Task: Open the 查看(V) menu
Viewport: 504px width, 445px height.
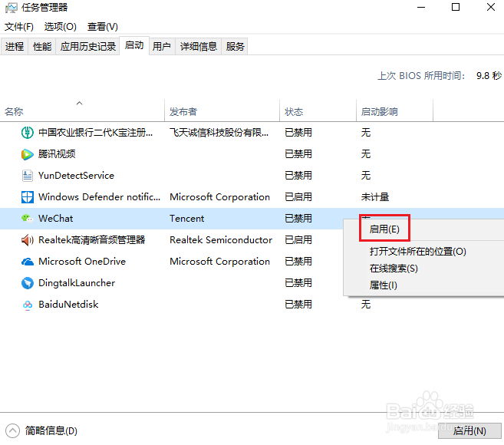Action: 103,27
